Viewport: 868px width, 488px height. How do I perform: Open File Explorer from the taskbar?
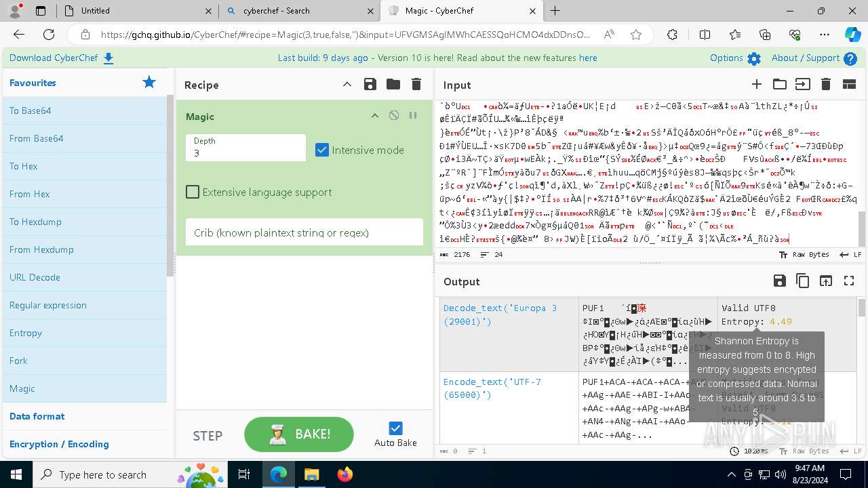coord(312,474)
